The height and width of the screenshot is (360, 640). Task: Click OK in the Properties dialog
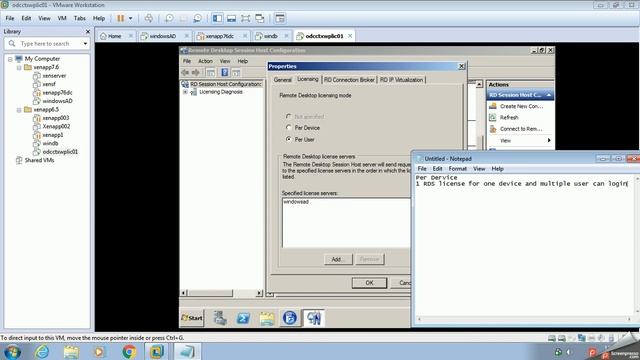[x=369, y=283]
